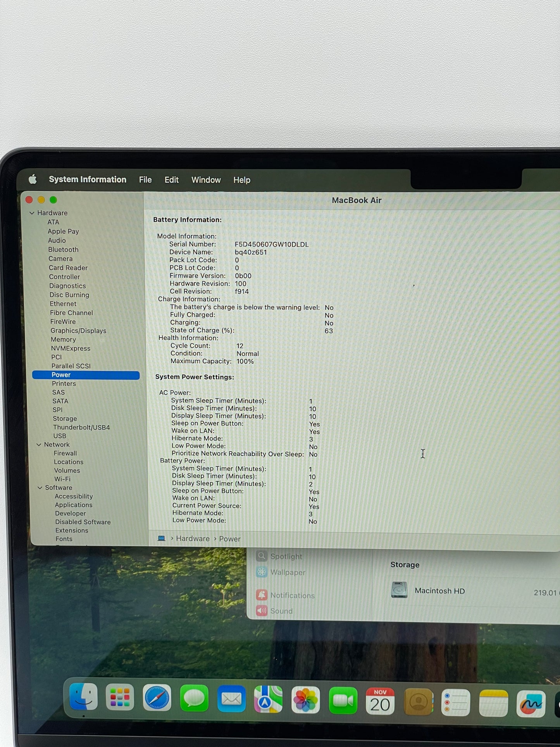Click Macintosh HD drive icon in Storage
This screenshot has height=747, width=560.
399,590
